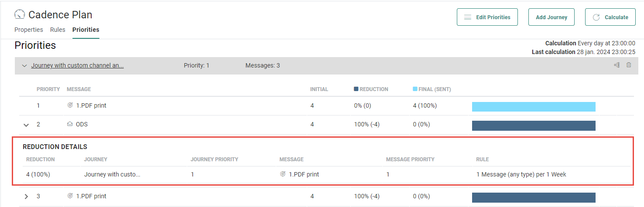Image resolution: width=644 pixels, height=207 pixels.
Task: Switch to the Properties tab
Action: (29, 30)
